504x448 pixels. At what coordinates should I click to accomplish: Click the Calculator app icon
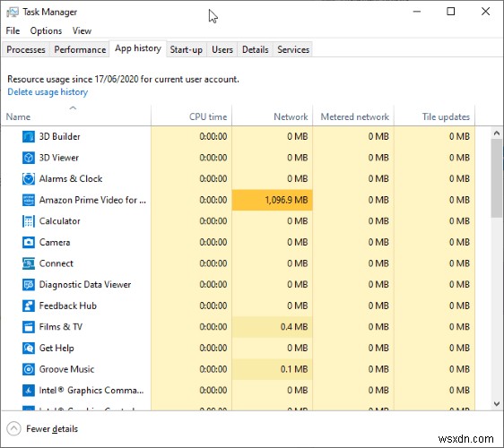click(29, 221)
